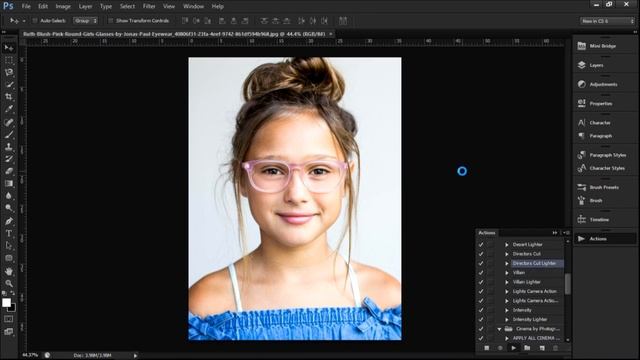Select the Lasso tool

click(x=9, y=73)
